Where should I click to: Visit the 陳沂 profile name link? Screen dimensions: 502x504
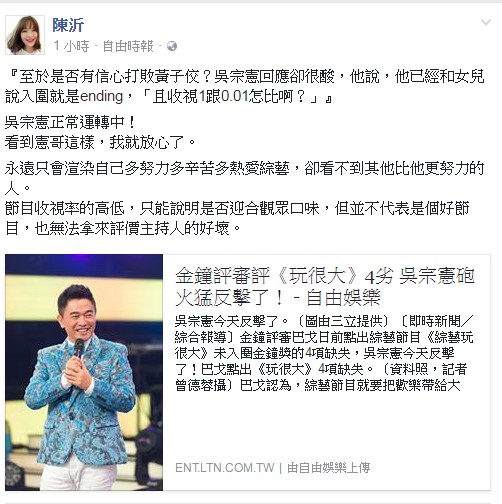(x=68, y=25)
